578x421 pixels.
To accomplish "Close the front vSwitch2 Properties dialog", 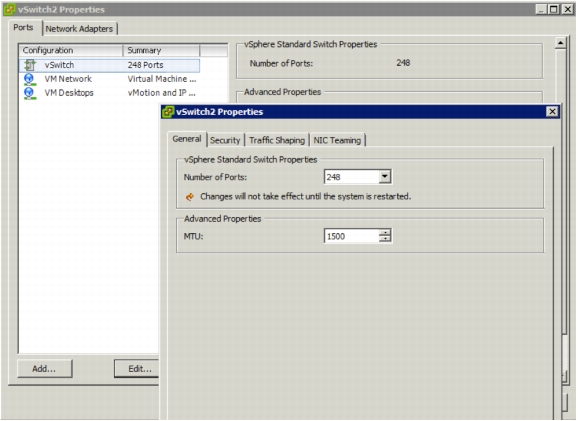I will pyautogui.click(x=552, y=111).
